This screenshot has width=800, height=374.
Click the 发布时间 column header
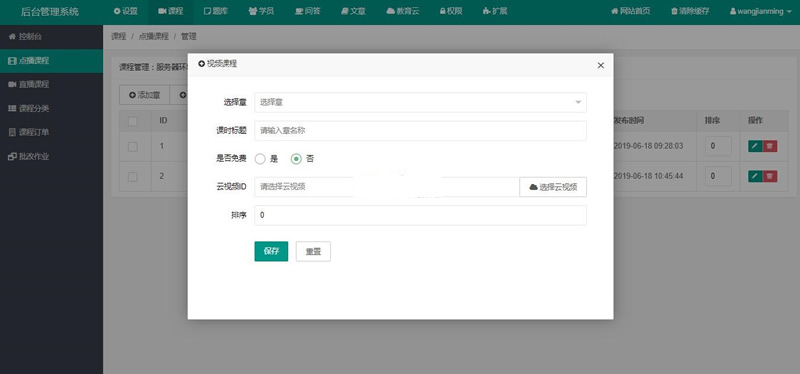point(629,120)
